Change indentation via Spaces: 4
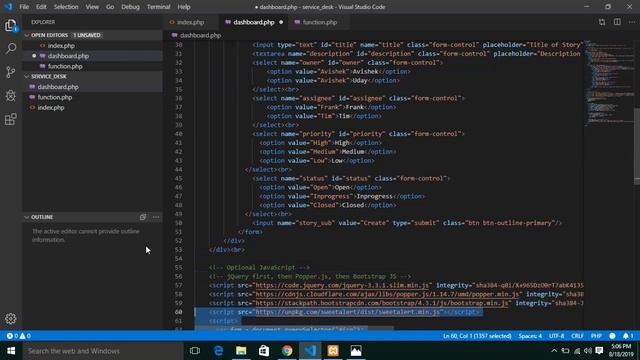 (x=530, y=336)
